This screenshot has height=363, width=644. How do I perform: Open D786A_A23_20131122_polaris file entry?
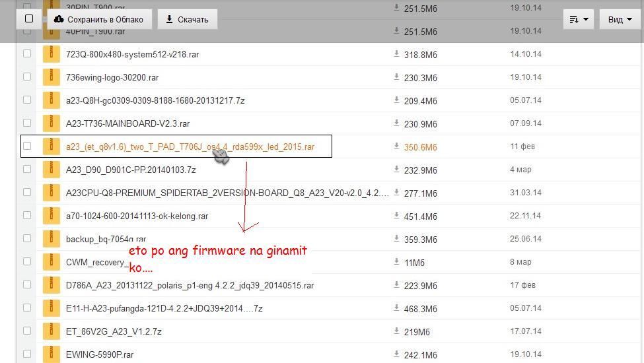(190, 285)
